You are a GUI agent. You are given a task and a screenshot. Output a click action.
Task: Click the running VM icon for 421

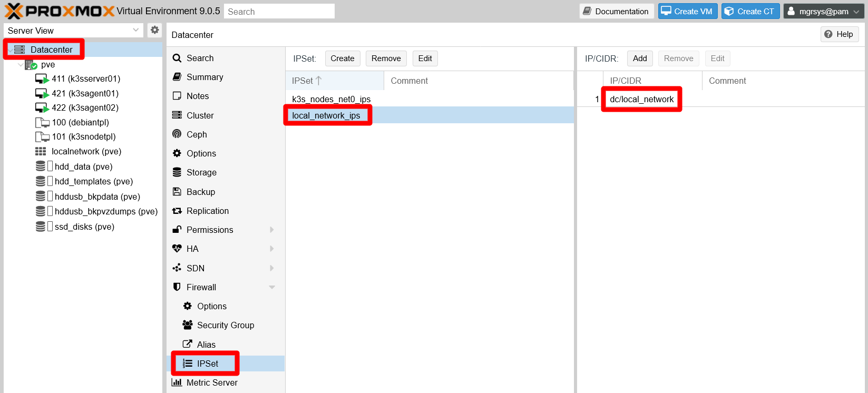pyautogui.click(x=42, y=94)
